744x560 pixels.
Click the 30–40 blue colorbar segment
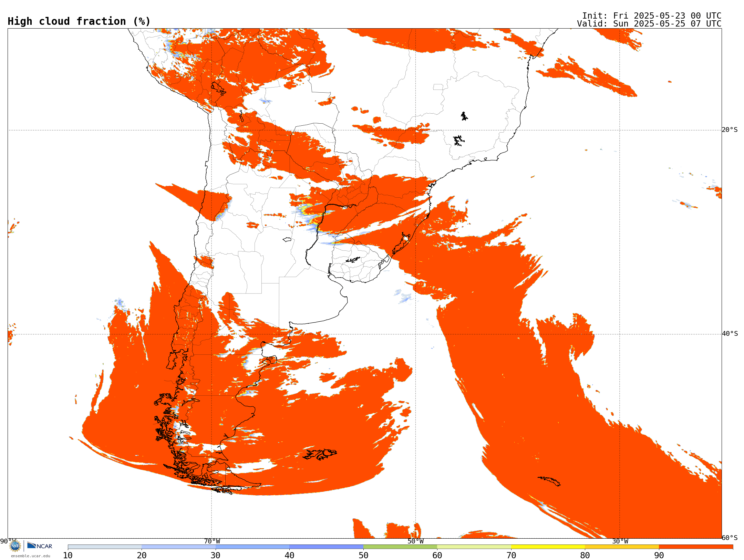tap(252, 547)
